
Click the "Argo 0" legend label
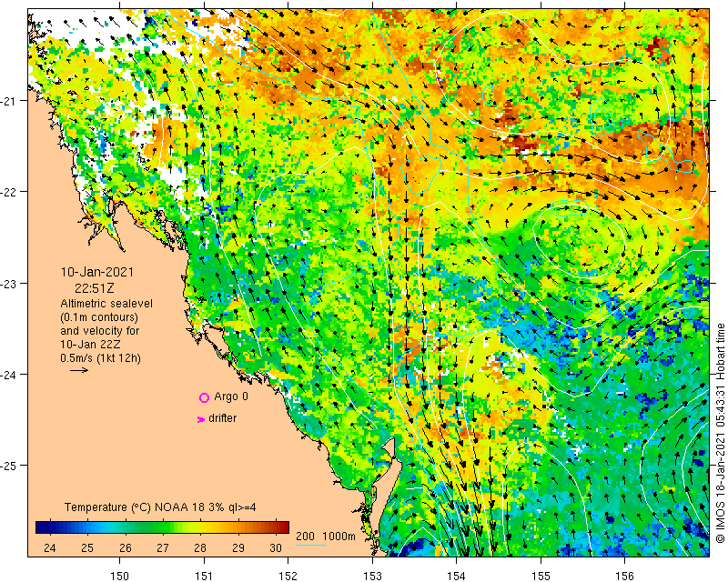pos(231,396)
